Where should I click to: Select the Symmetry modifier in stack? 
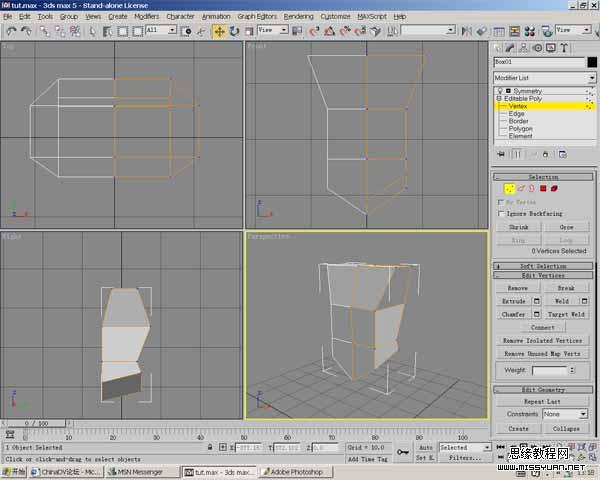[x=527, y=91]
